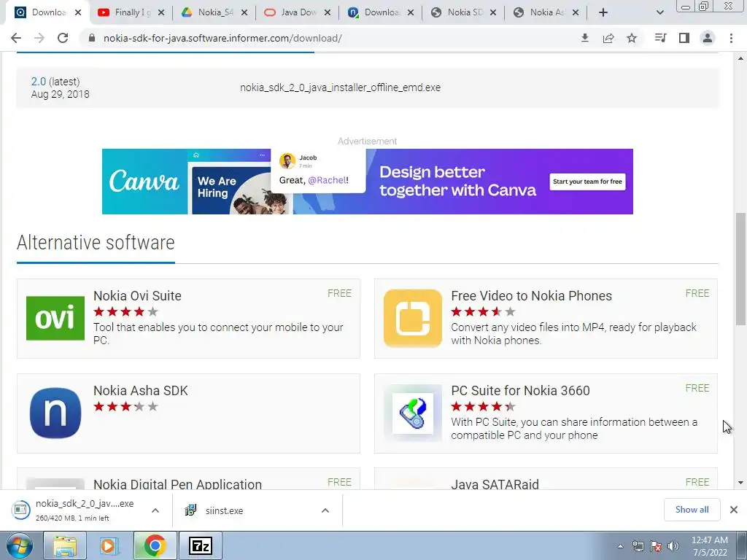747x560 pixels.
Task: Show hidden tray icons arrow
Action: point(620,546)
